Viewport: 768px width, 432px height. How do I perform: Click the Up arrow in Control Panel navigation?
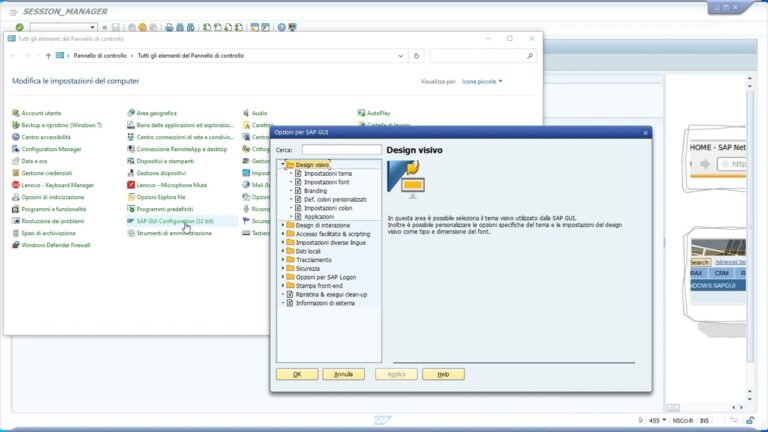(48, 56)
